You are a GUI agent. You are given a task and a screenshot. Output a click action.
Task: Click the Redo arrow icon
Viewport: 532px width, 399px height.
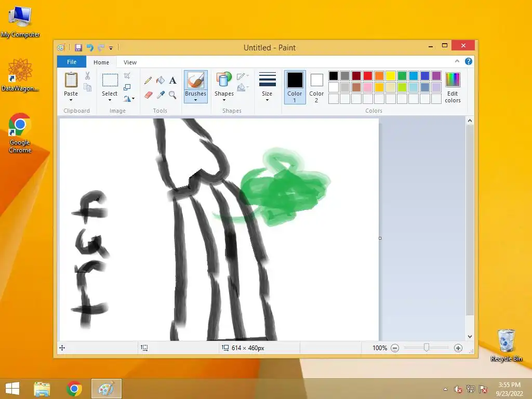[x=101, y=47]
